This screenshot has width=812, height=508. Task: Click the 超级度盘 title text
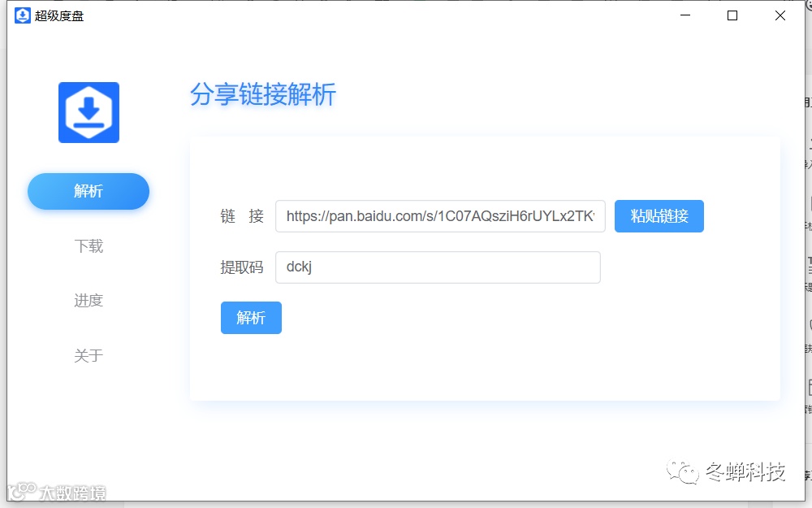click(x=59, y=16)
